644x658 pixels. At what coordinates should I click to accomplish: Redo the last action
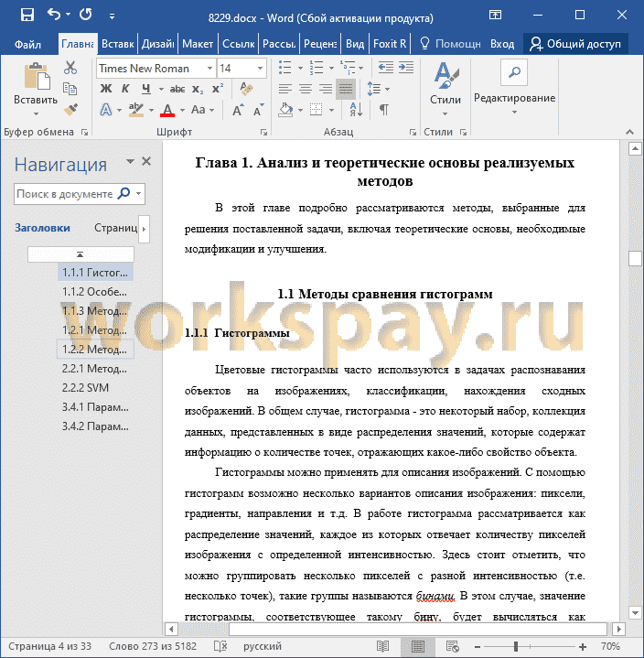(x=86, y=15)
